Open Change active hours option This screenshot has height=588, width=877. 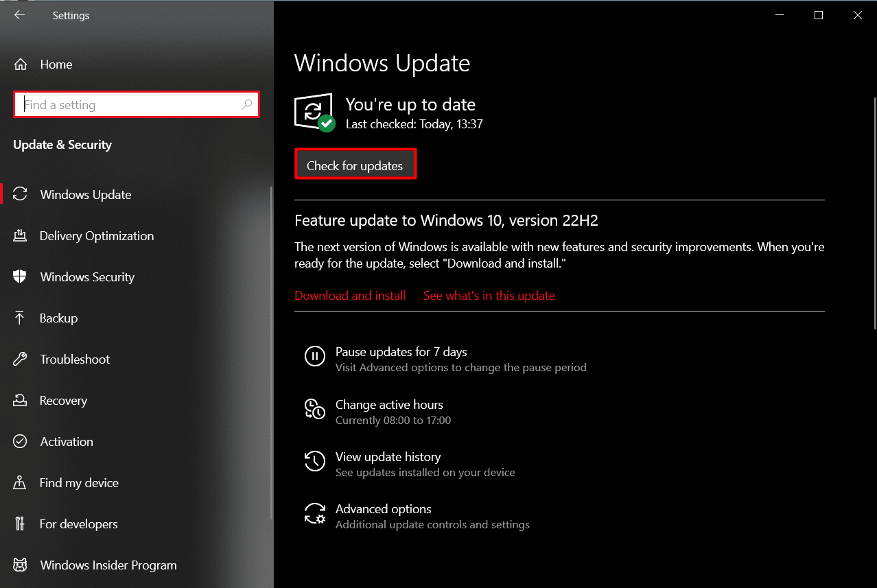(389, 405)
